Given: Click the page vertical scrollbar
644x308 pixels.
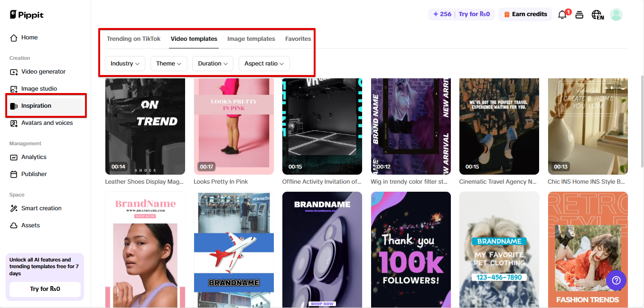Looking at the screenshot, I should click(x=642, y=121).
